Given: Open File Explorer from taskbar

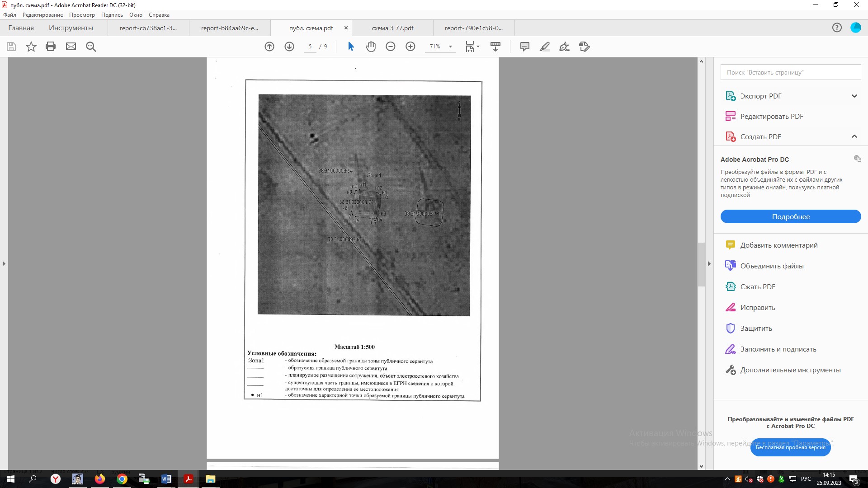Looking at the screenshot, I should (x=210, y=479).
